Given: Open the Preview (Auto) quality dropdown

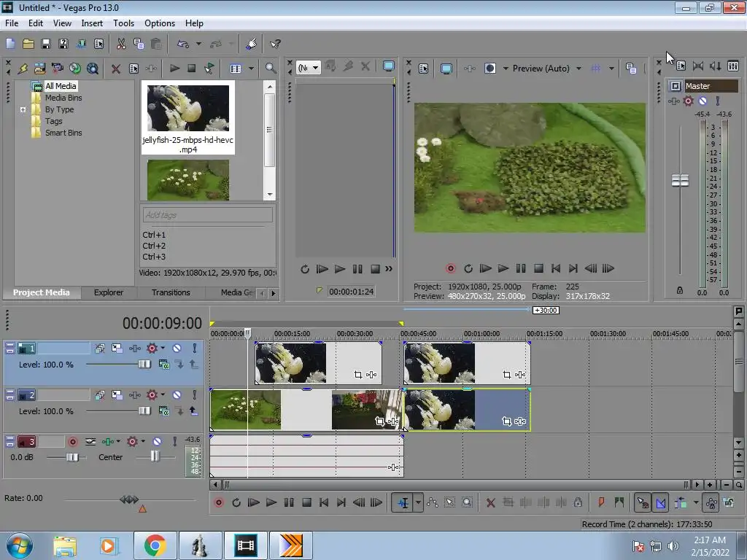Looking at the screenshot, I should coord(578,69).
